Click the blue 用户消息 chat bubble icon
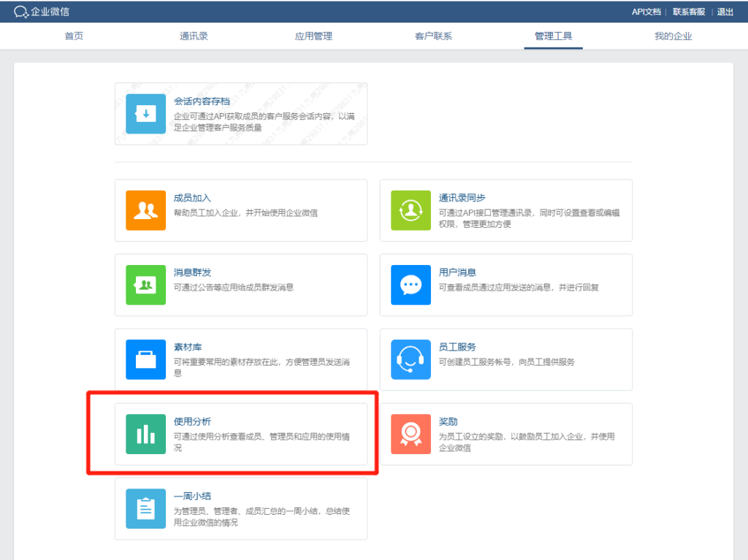This screenshot has height=560, width=748. pos(411,285)
